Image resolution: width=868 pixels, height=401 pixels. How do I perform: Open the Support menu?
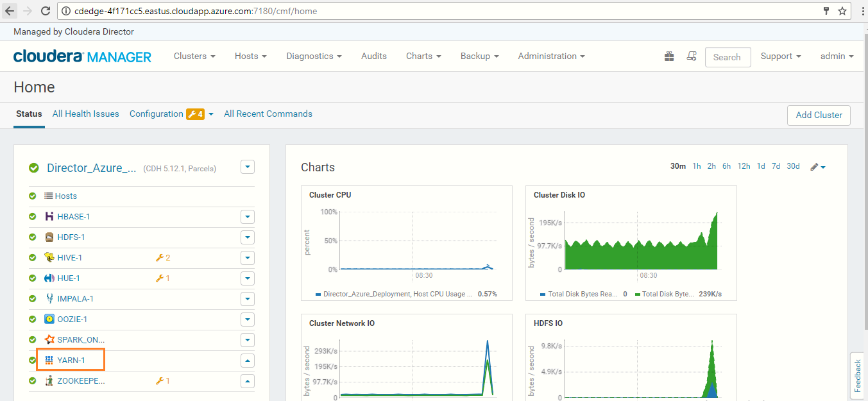click(781, 56)
